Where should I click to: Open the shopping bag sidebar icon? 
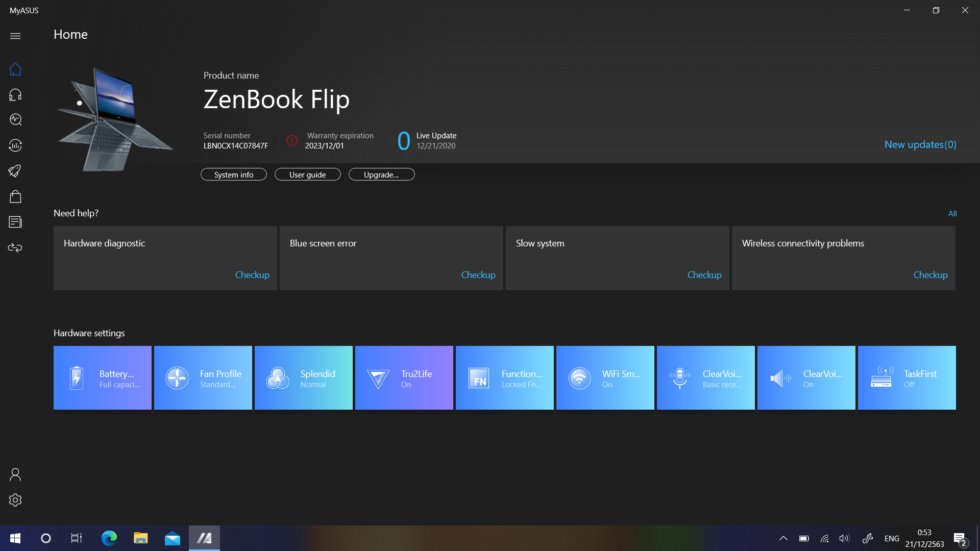[x=15, y=196]
